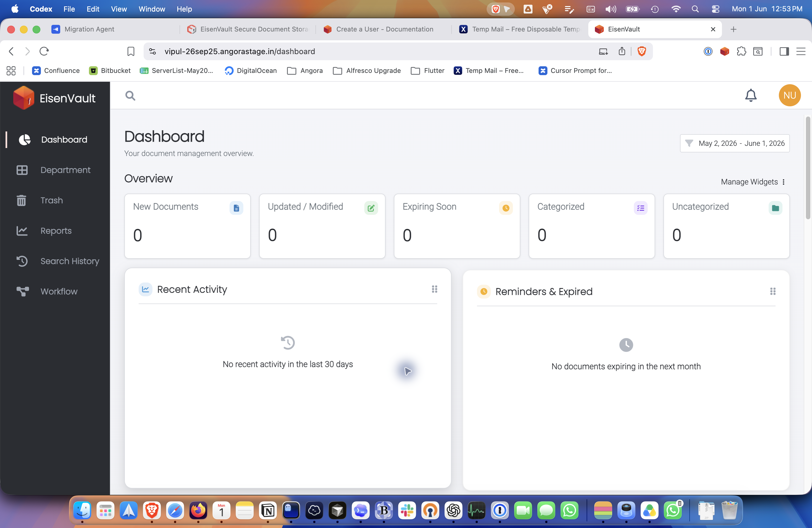
Task: Open browser extensions puzzle icon
Action: point(741,52)
